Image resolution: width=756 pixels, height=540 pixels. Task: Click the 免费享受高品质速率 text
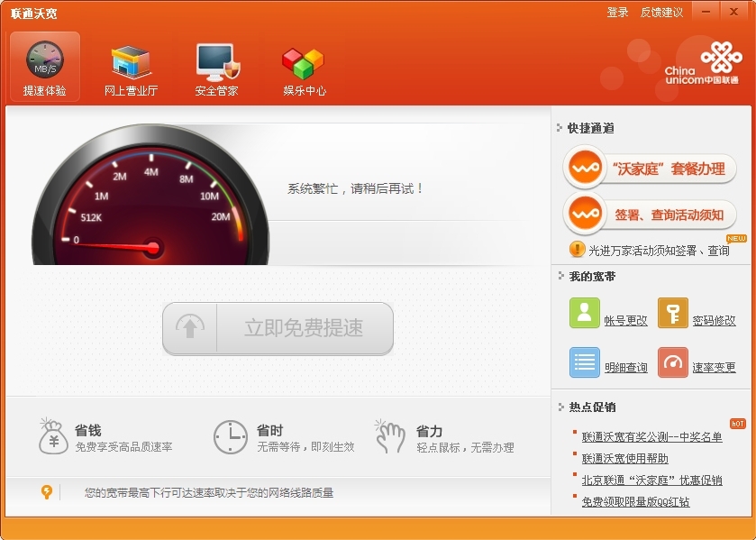click(x=124, y=447)
